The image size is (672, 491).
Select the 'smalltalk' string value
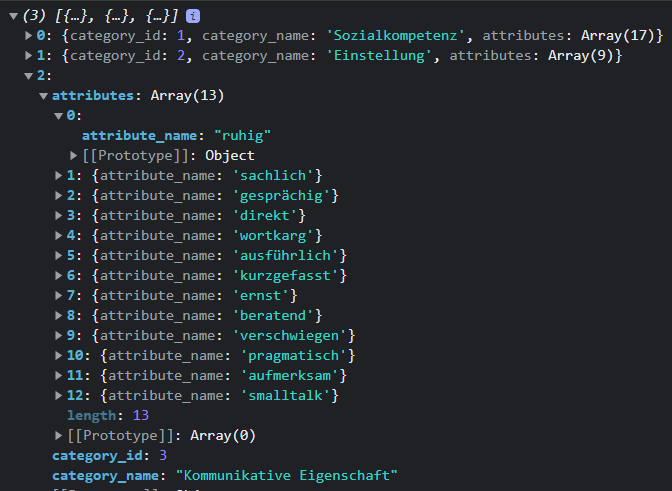[285, 395]
